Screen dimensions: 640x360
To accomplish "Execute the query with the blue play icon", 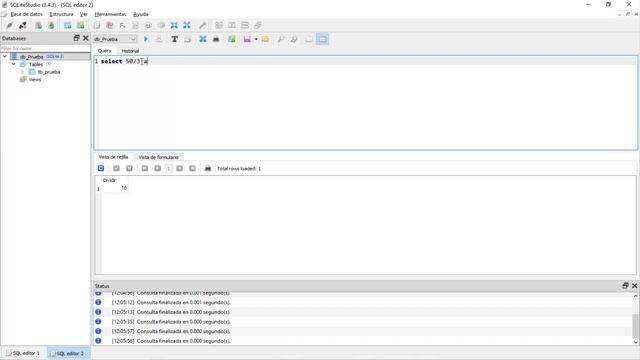I will pos(146,39).
